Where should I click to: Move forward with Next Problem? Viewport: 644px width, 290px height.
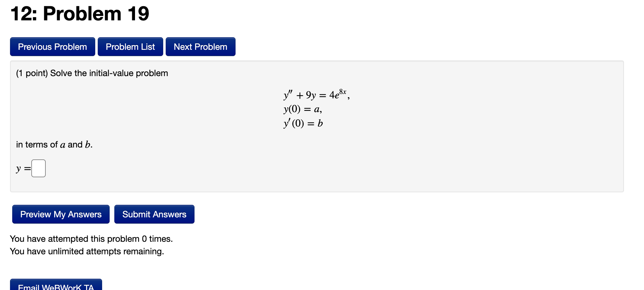coord(200,46)
